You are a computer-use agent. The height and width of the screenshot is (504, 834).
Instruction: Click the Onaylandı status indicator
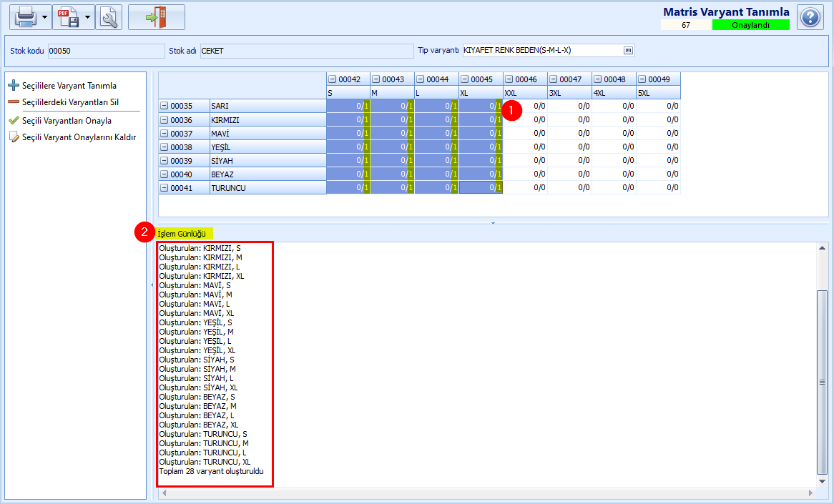tap(750, 25)
